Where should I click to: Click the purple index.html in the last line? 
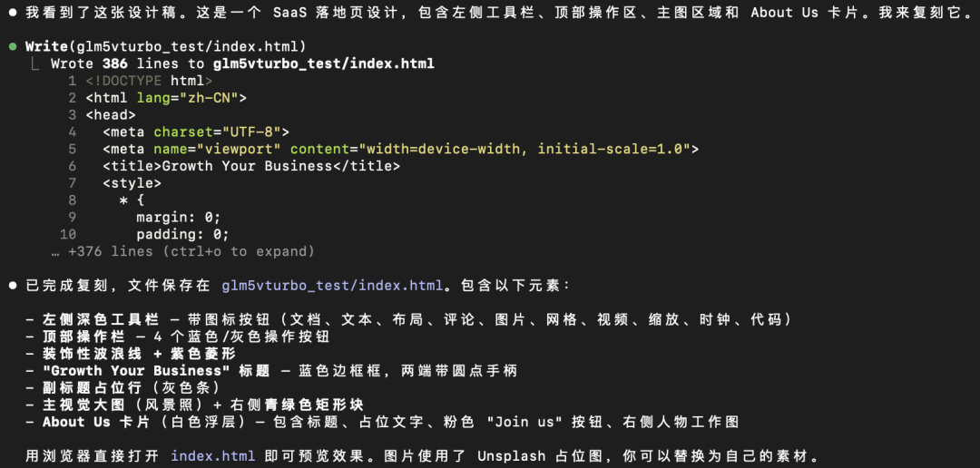click(x=208, y=456)
